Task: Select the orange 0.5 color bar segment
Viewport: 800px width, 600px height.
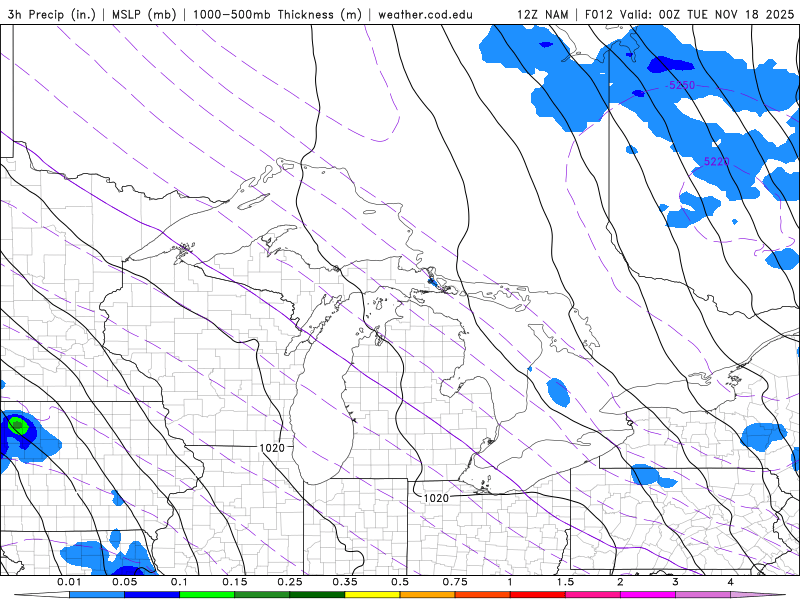Action: click(428, 595)
